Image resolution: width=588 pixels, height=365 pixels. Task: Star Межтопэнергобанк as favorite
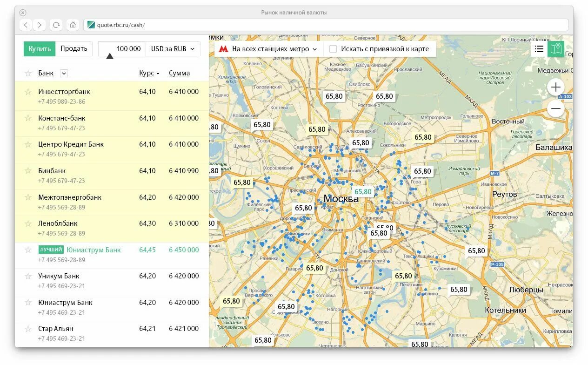coord(28,197)
